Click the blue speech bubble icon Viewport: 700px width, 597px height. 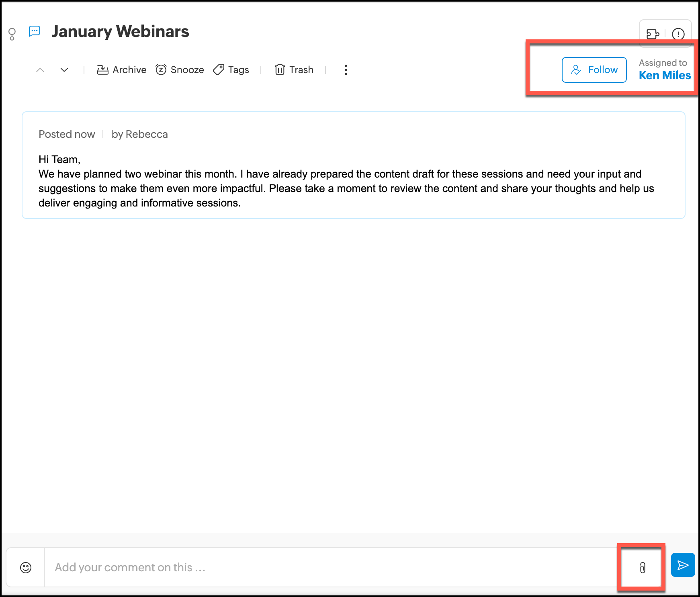click(x=35, y=31)
